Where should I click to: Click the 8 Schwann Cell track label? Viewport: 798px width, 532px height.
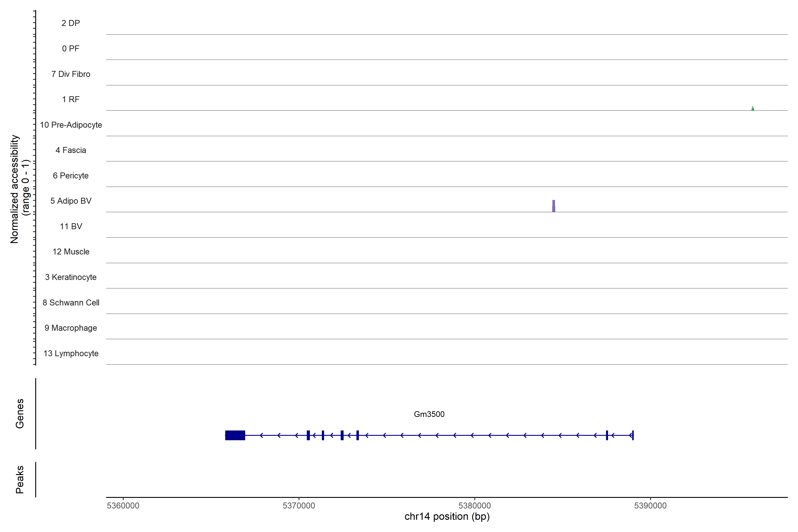(70, 303)
